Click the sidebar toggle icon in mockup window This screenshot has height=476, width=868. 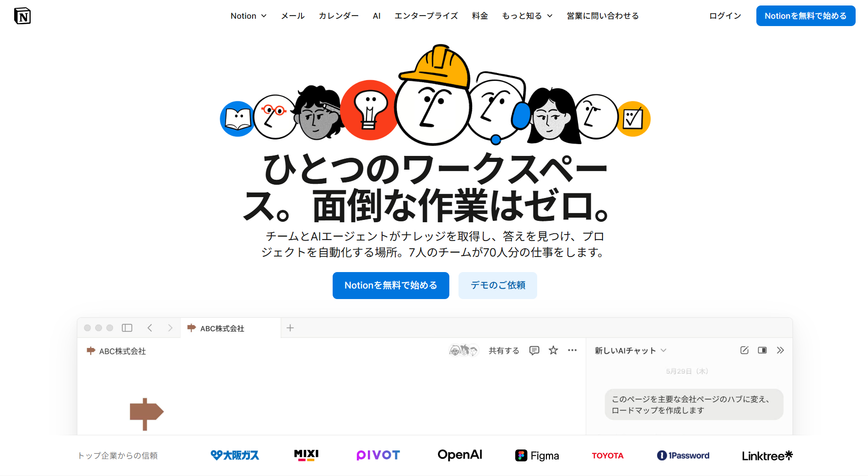pyautogui.click(x=127, y=328)
